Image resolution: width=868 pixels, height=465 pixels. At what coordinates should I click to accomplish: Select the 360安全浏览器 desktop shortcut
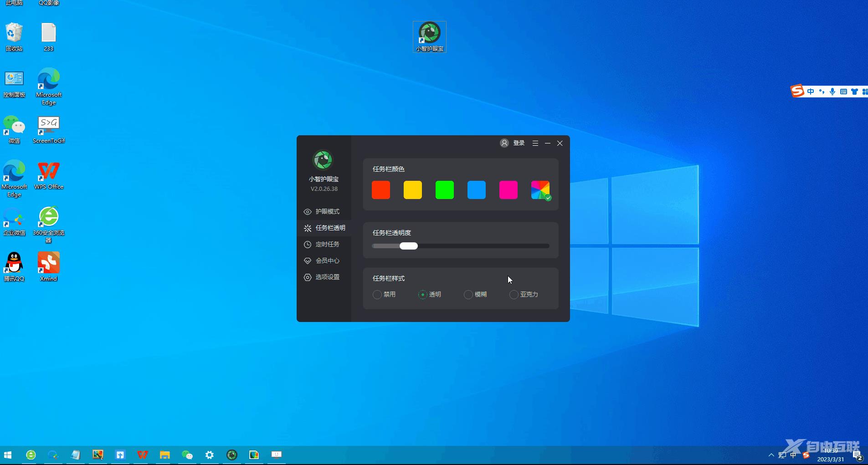[x=49, y=225]
